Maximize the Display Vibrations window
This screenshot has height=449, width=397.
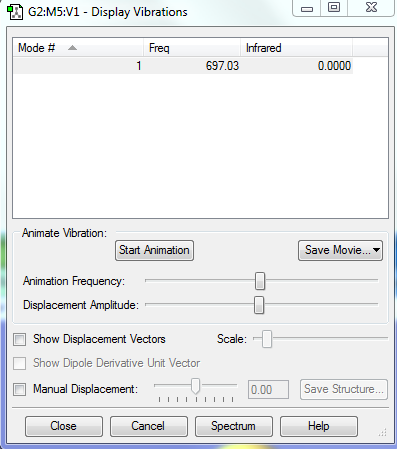point(334,8)
